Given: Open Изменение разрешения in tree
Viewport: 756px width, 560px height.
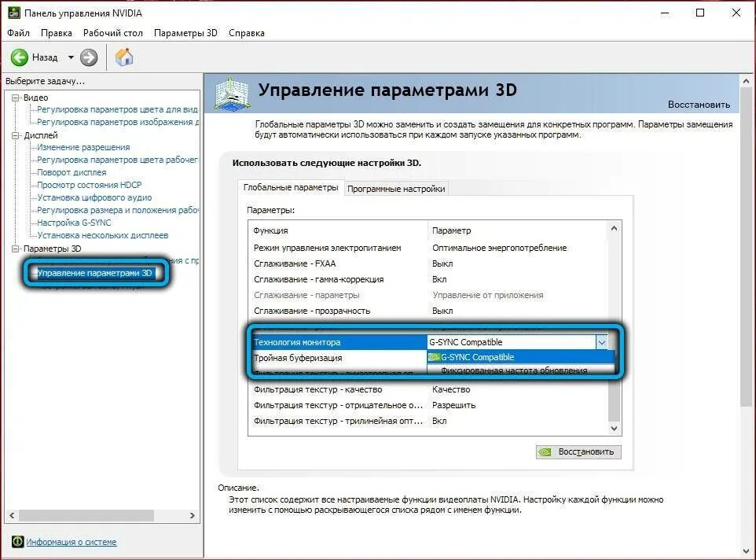Looking at the screenshot, I should point(83,147).
